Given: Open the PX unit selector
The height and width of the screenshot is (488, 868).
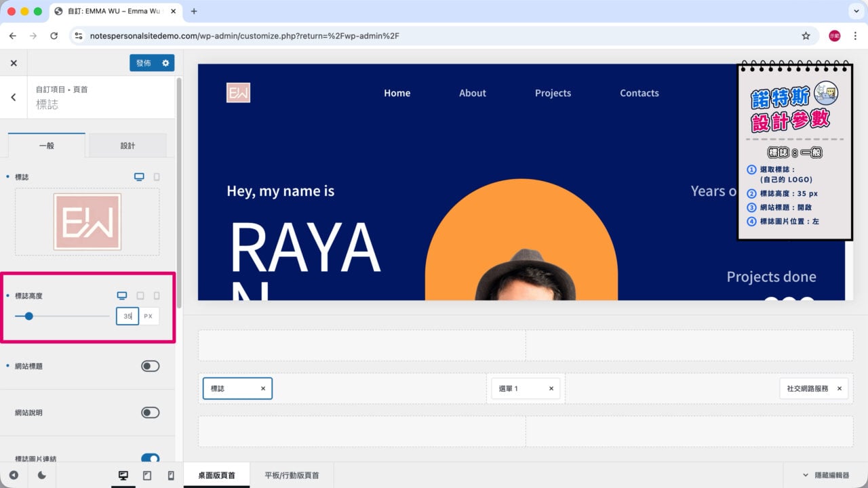Looking at the screenshot, I should click(x=149, y=317).
